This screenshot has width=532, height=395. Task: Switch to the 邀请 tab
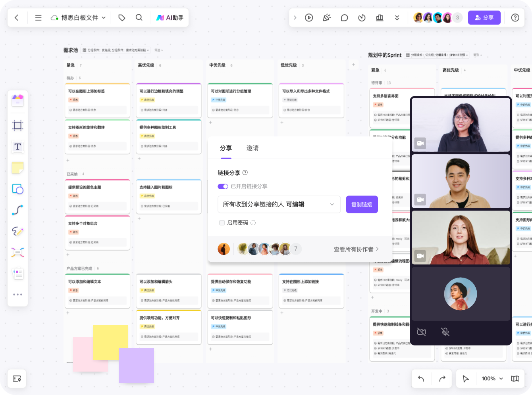pyautogui.click(x=253, y=148)
